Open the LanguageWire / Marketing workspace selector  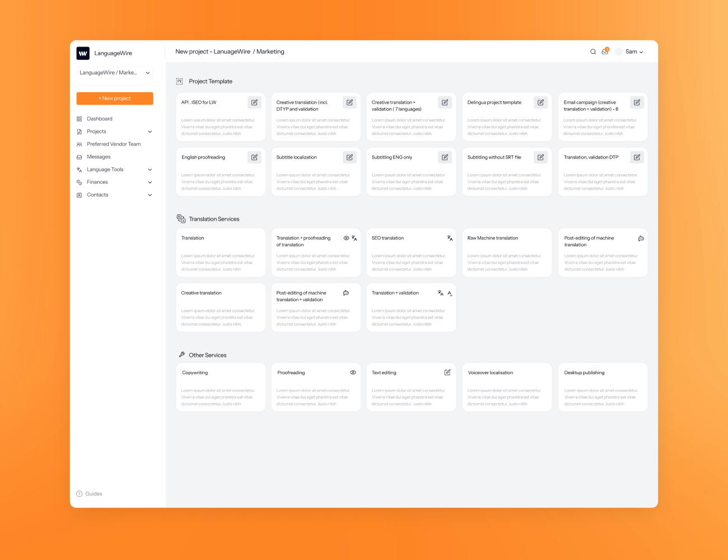tap(114, 72)
